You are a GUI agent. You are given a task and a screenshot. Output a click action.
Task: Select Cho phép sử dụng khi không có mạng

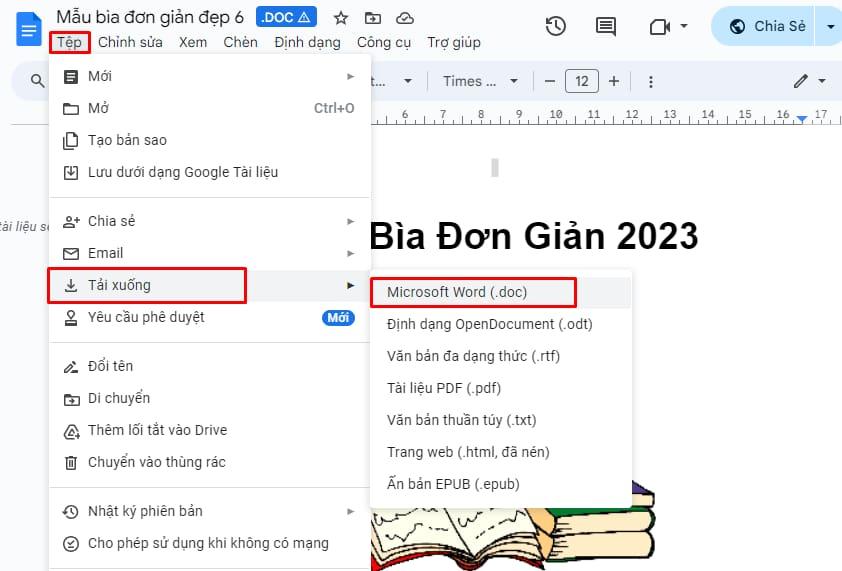209,543
